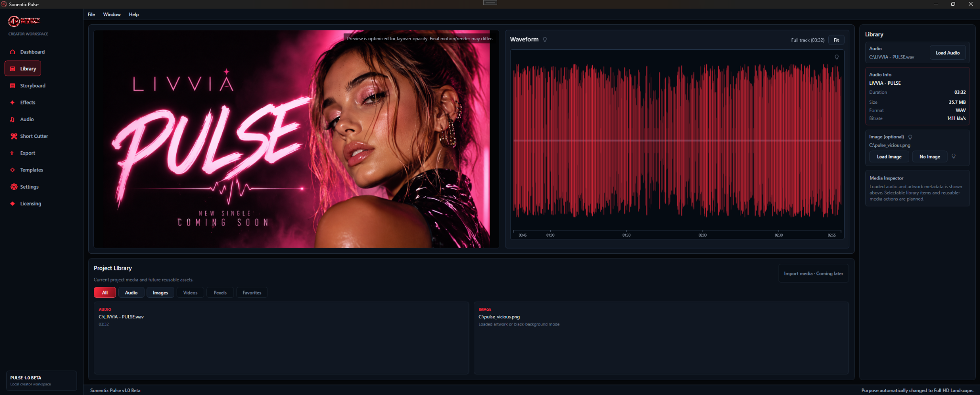Click the Load Audio button
This screenshot has height=395, width=980.
click(947, 53)
